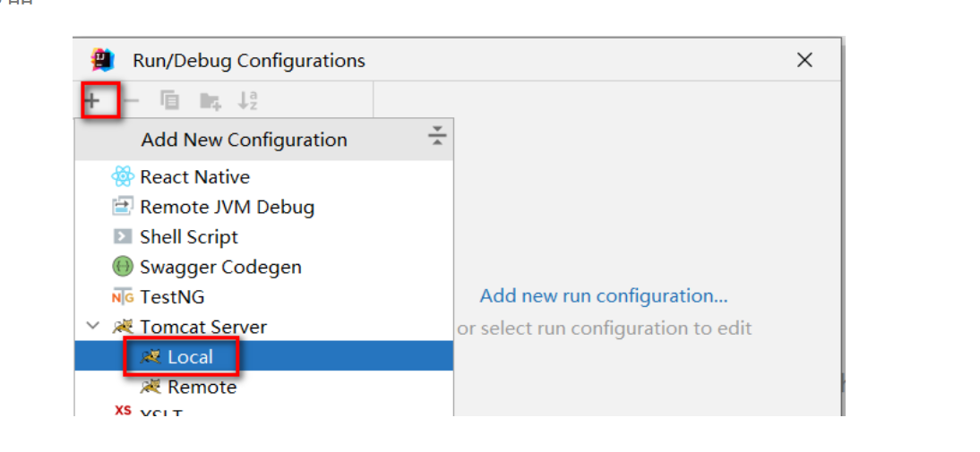Viewport: 980px width, 452px height.
Task: Select Remote JVM Debug configuration type
Action: [263, 207]
